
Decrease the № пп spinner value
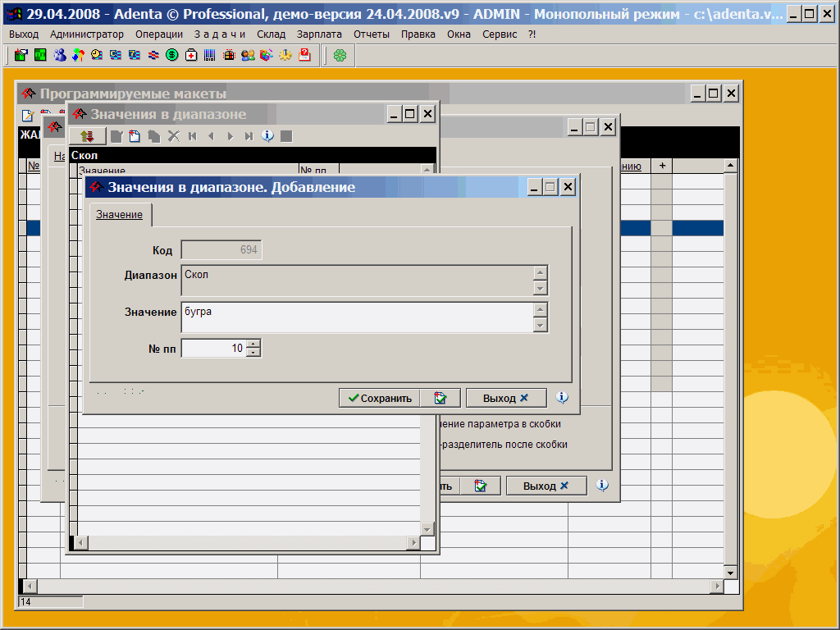click(x=254, y=353)
